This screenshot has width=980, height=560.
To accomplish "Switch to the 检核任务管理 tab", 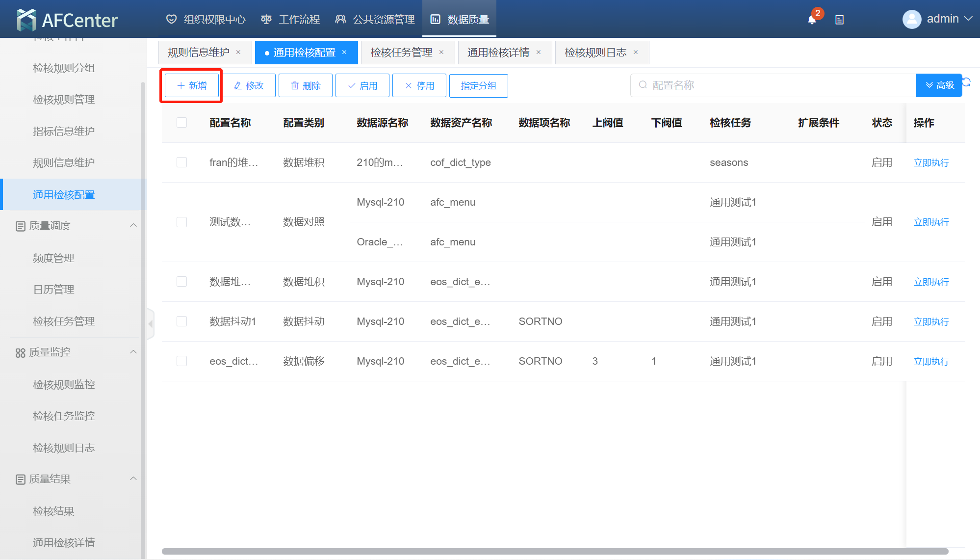I will tap(401, 53).
